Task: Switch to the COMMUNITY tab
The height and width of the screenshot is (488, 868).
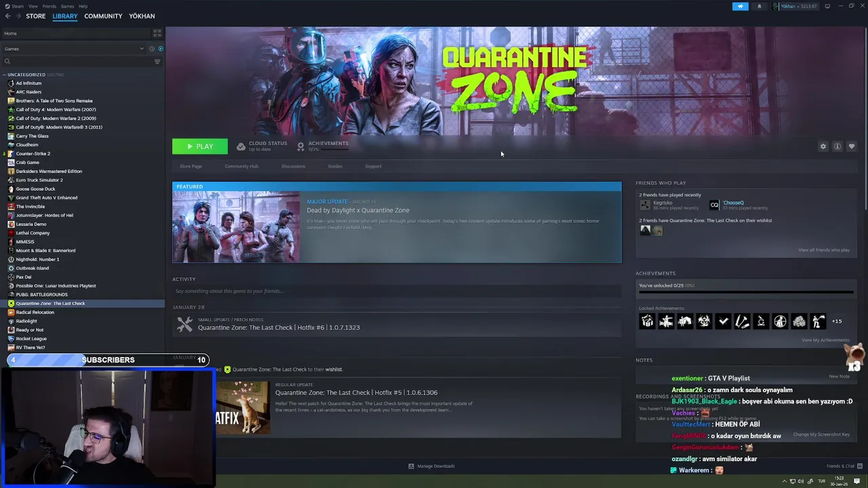Action: [103, 16]
